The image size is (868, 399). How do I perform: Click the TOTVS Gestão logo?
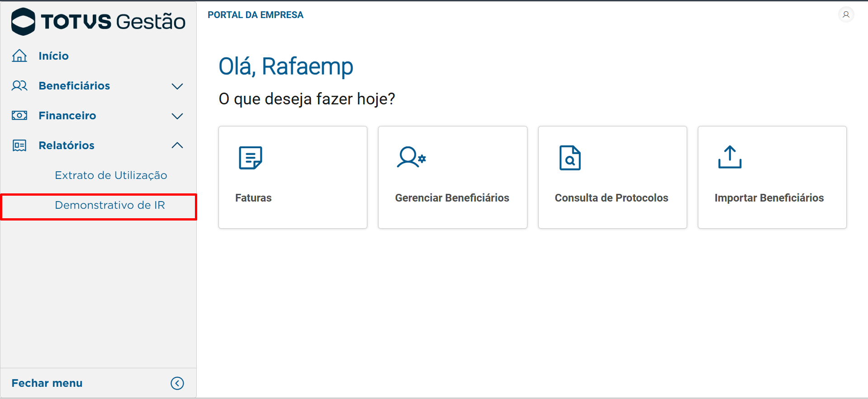98,21
